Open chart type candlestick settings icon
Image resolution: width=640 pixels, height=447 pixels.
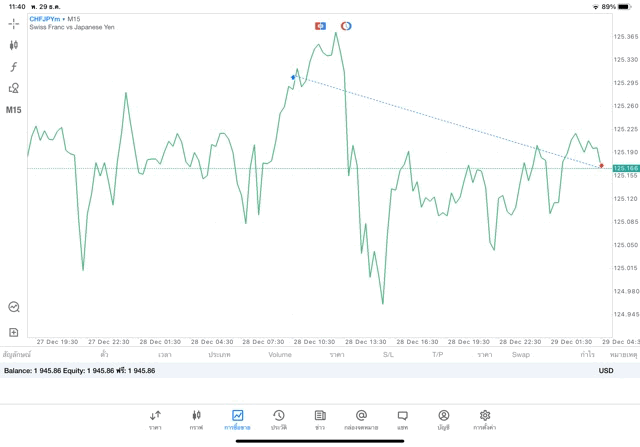pyautogui.click(x=14, y=45)
